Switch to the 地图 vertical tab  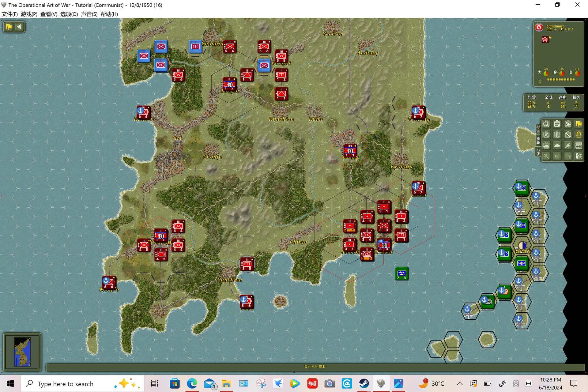(x=538, y=141)
